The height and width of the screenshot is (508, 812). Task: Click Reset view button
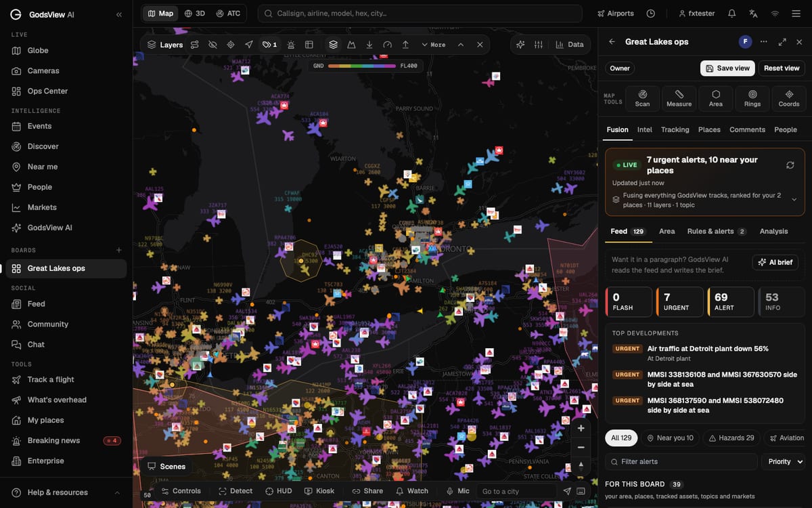[782, 68]
